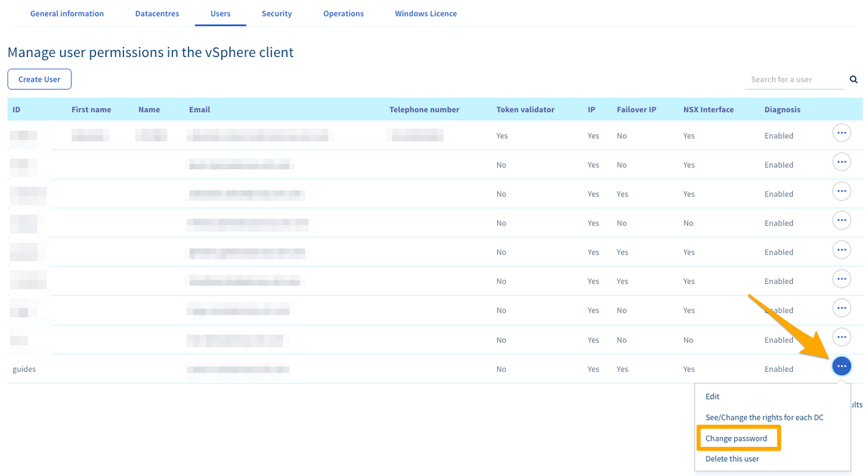Open actions menu for fifth user row
This screenshot has width=868, height=476.
(841, 249)
